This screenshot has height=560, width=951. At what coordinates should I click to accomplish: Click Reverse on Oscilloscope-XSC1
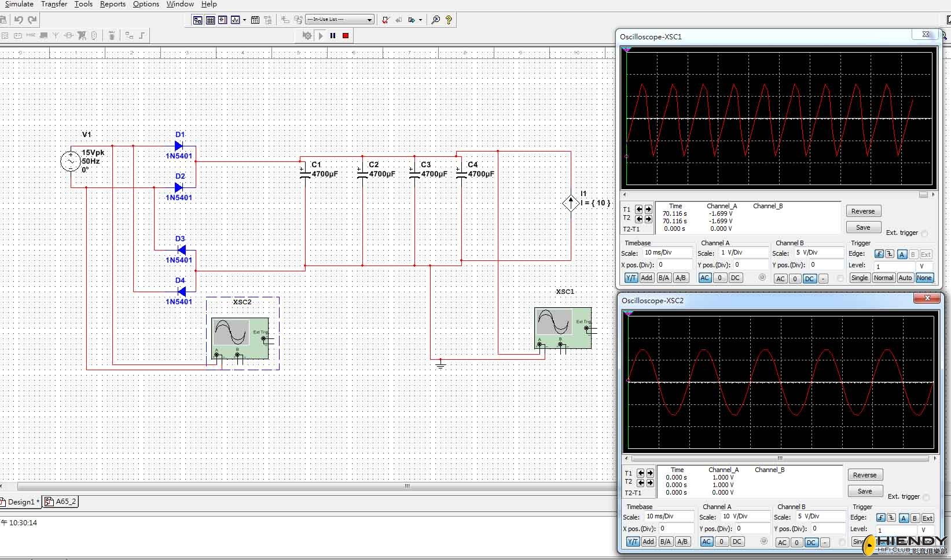(x=863, y=211)
